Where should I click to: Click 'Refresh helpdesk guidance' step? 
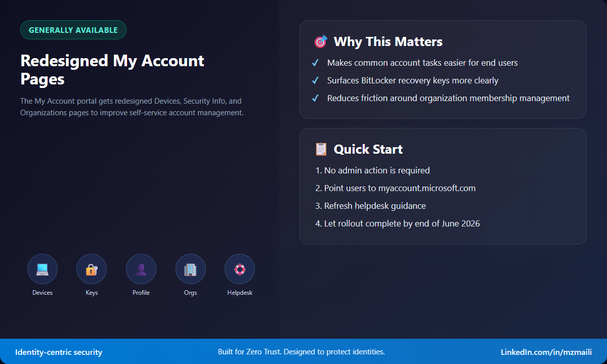[x=370, y=206]
